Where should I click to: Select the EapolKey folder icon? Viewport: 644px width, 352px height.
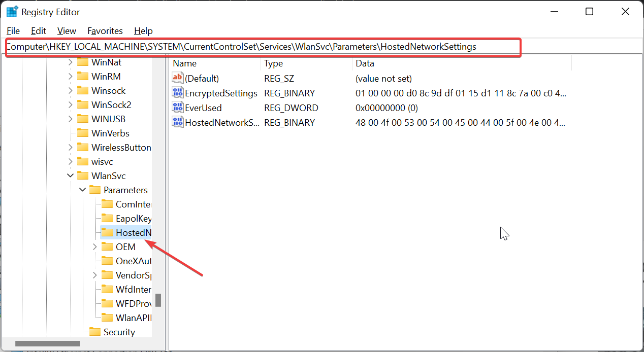click(107, 219)
